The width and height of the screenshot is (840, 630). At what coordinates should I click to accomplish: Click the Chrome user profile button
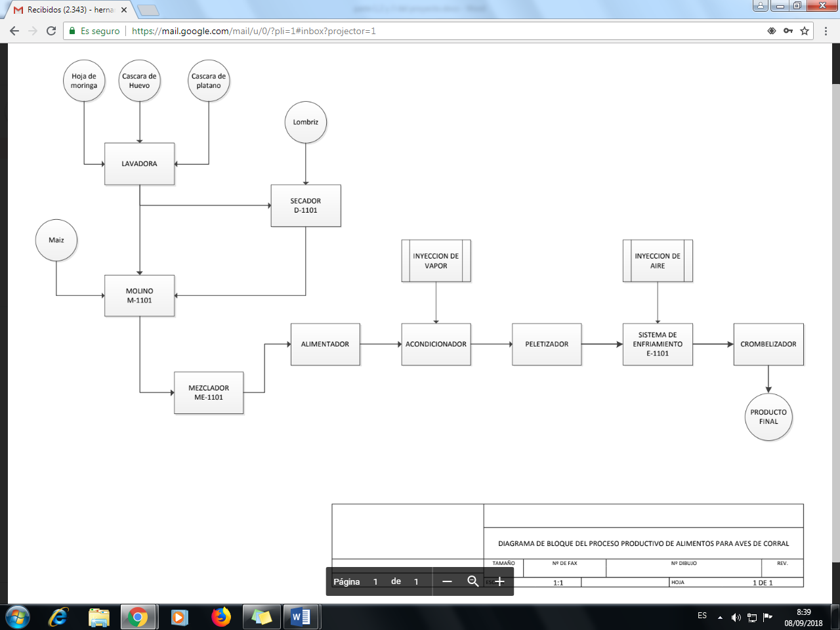click(x=760, y=6)
